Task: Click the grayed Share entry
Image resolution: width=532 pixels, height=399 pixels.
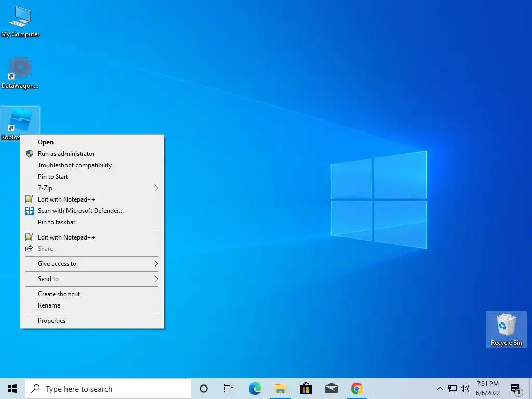Action: click(92, 249)
